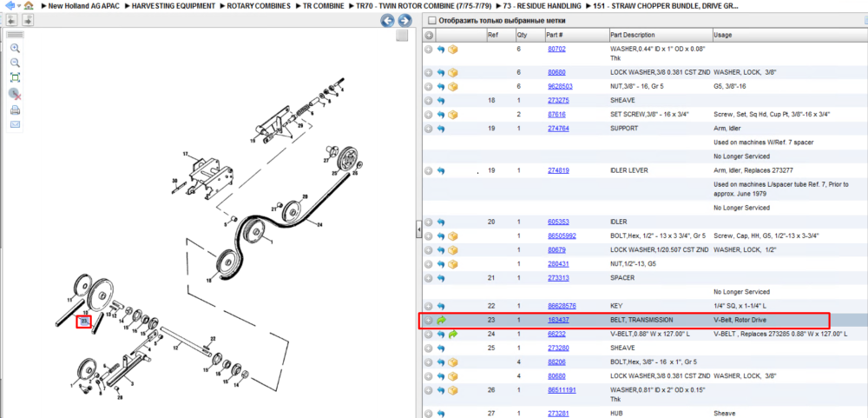Open part number 274764 link
868x418 pixels.
[558, 128]
